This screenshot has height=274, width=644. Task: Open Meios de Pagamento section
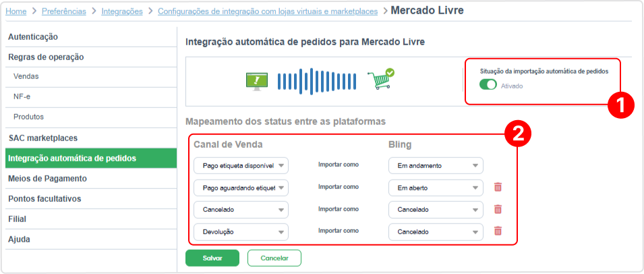click(x=91, y=179)
